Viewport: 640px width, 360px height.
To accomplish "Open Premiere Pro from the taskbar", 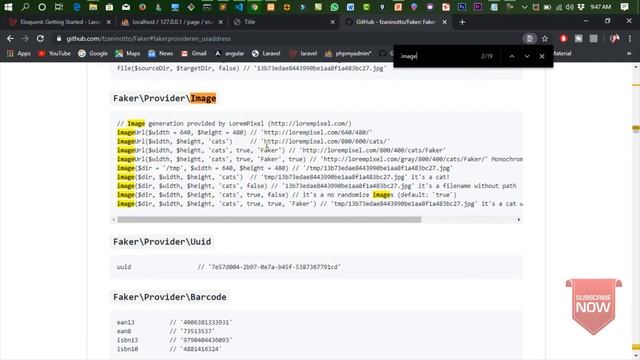I will point(478,7).
